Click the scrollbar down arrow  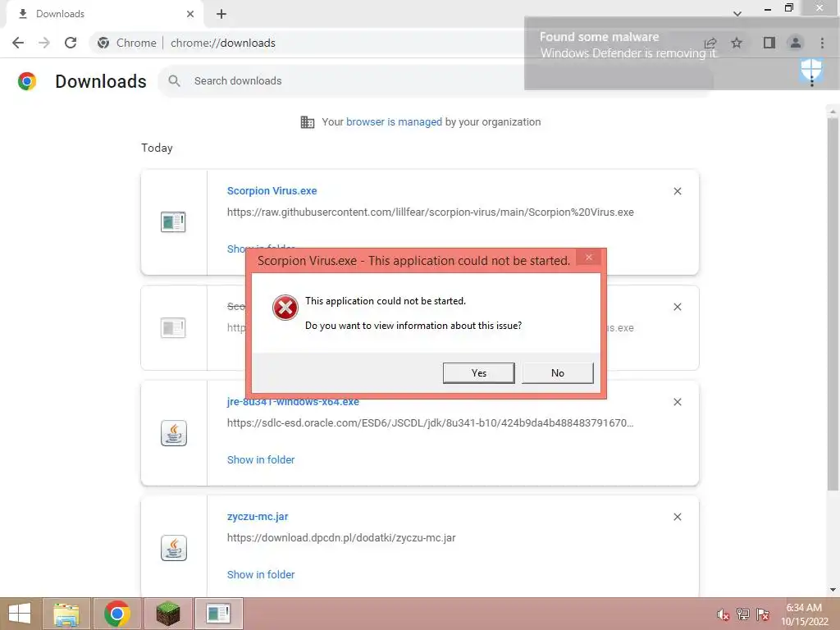[x=833, y=591]
